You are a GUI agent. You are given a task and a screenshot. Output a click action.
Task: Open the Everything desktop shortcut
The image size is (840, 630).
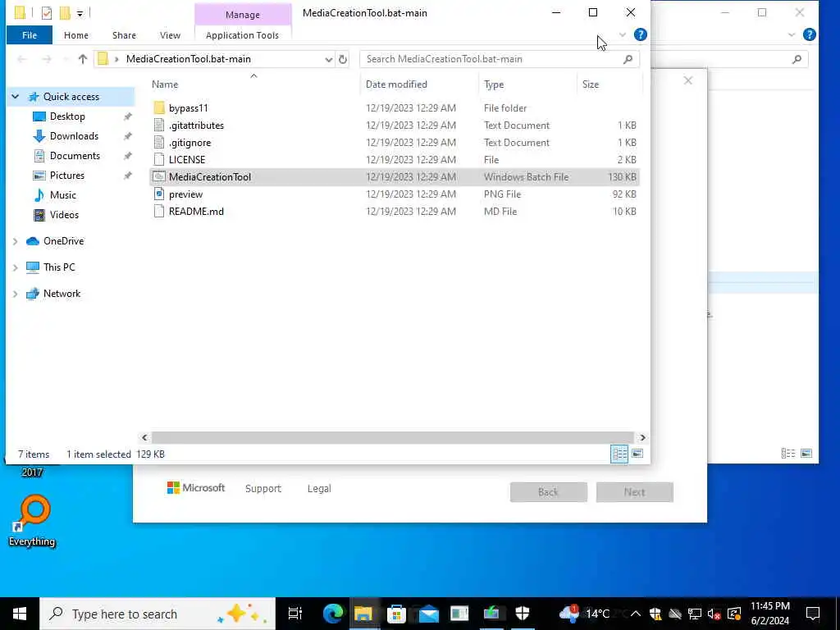33,521
